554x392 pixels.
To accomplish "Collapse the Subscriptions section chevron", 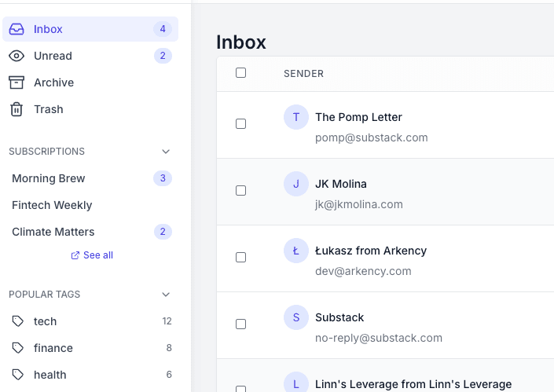I will [166, 152].
